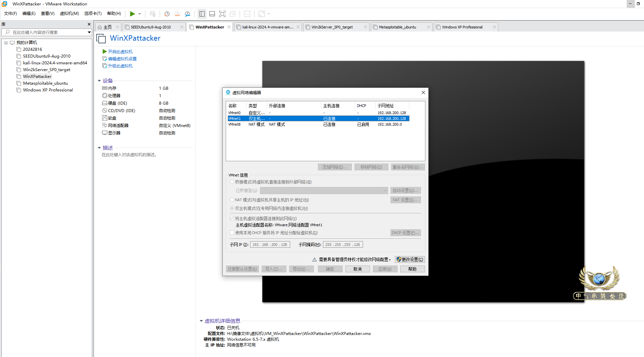
Task: Click the revert to snapshot icon
Action: pyautogui.click(x=177, y=14)
